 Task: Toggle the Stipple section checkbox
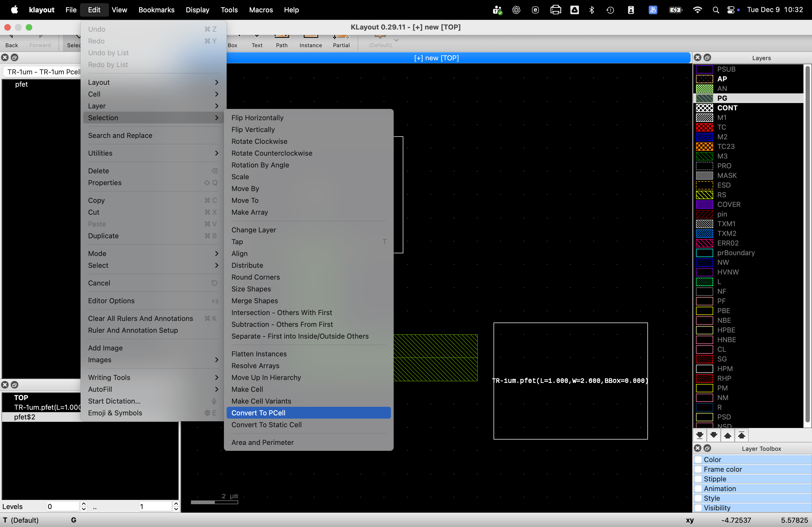tap(698, 479)
